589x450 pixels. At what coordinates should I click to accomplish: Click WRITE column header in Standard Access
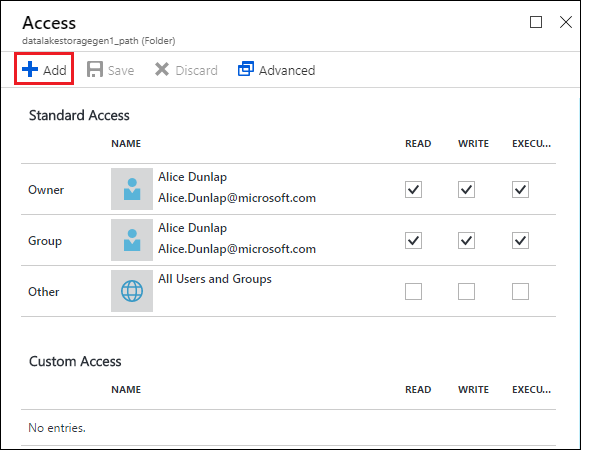473,143
